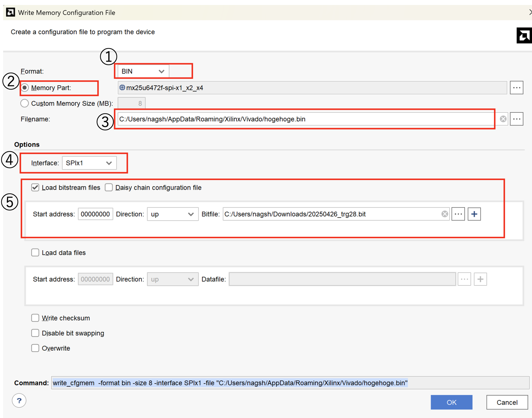Check the Write checksum option
This screenshot has width=532, height=418.
(x=35, y=318)
